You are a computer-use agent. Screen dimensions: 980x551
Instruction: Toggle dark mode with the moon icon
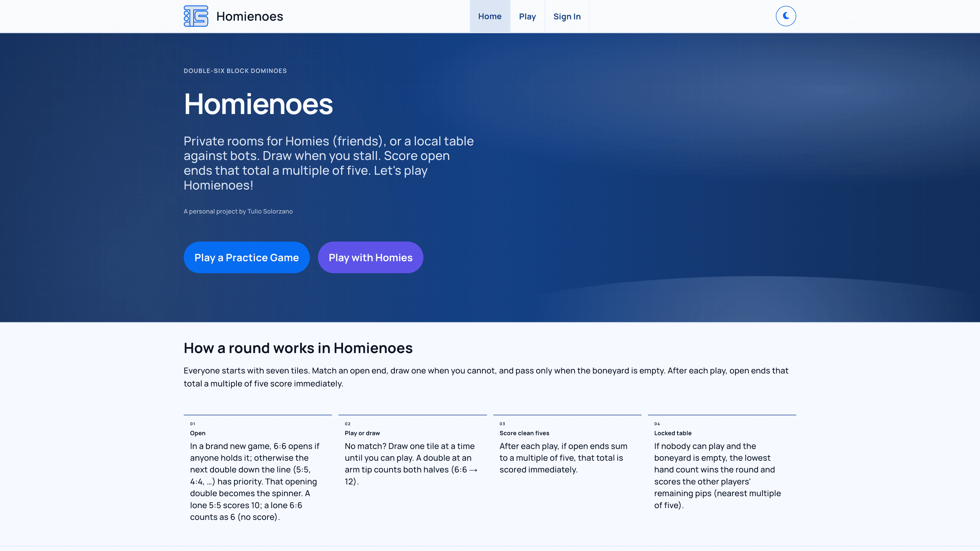tap(786, 16)
